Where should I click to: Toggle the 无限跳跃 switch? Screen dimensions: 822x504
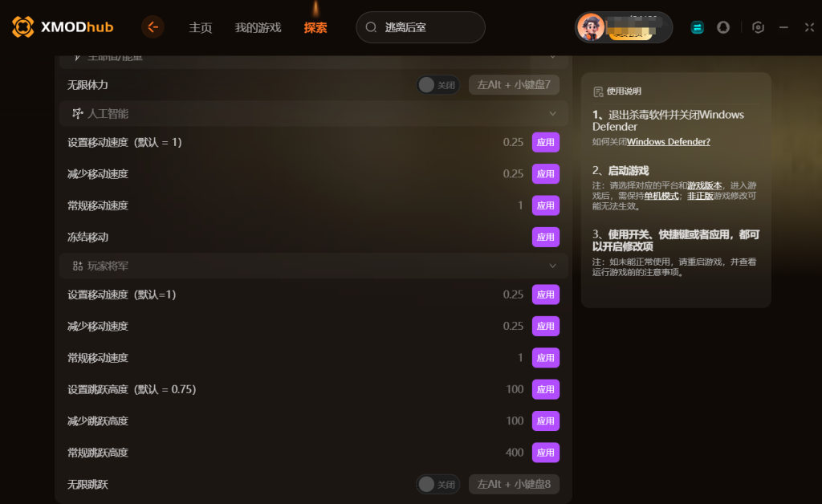(438, 485)
